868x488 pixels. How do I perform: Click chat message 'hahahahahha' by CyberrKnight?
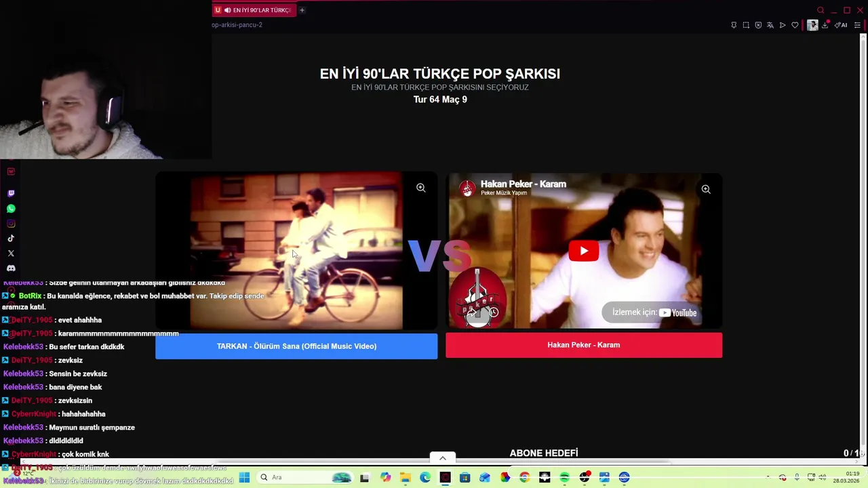[x=84, y=414]
